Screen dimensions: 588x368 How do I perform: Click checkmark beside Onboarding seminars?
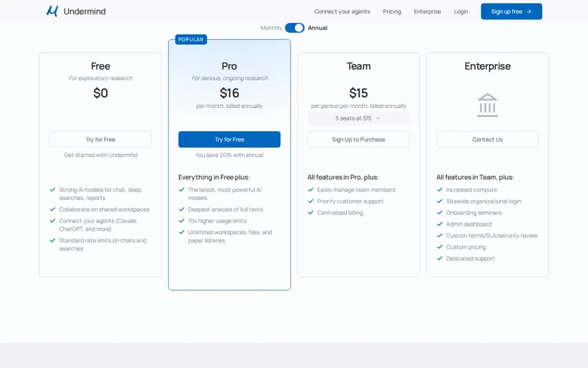(439, 213)
